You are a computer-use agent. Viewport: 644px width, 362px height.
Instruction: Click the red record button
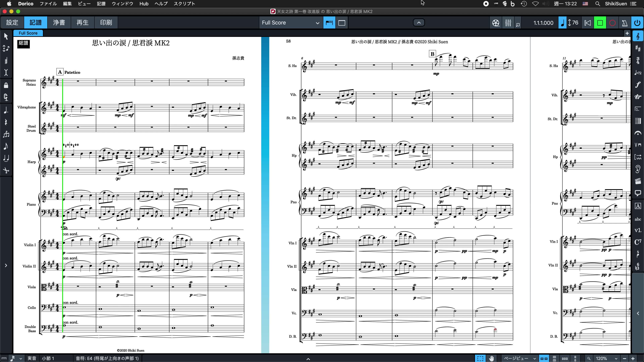612,23
